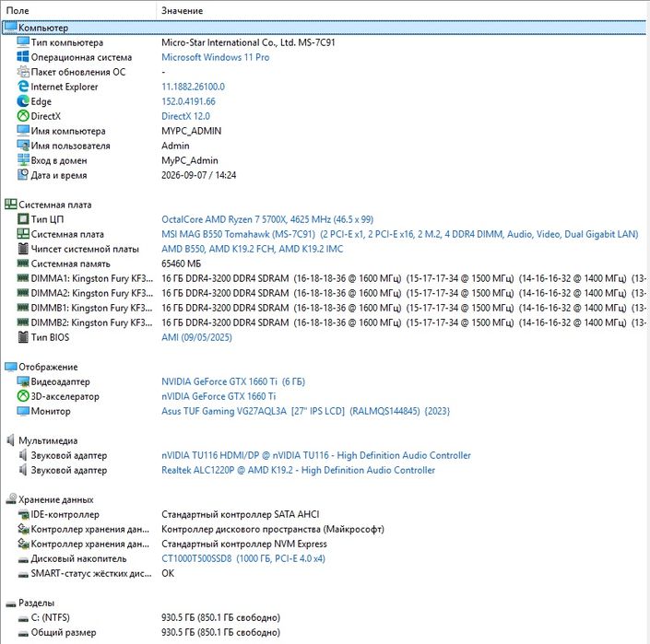Open the MSI MAG B550 Tomahawk link
This screenshot has height=644, width=650.
(x=399, y=234)
